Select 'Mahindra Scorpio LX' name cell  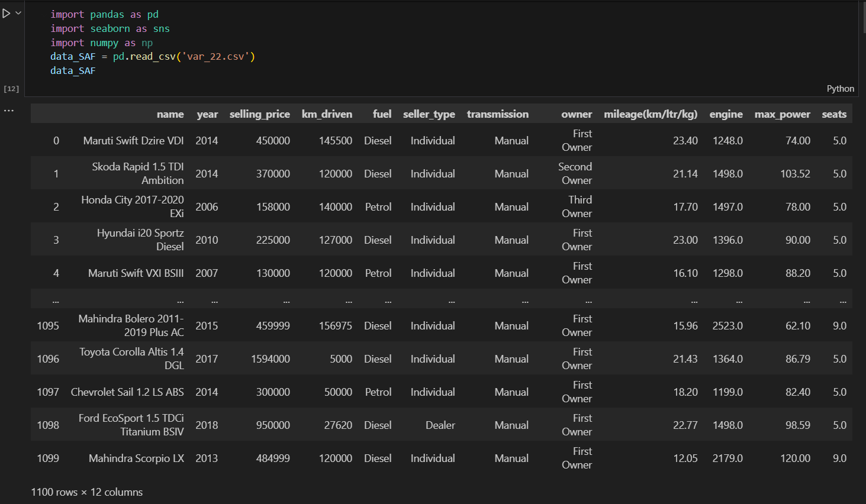[136, 458]
